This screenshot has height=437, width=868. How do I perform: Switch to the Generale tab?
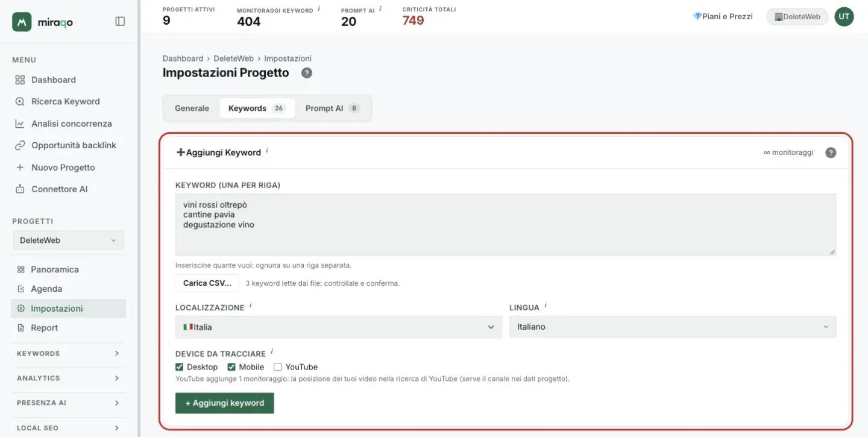[x=192, y=108]
